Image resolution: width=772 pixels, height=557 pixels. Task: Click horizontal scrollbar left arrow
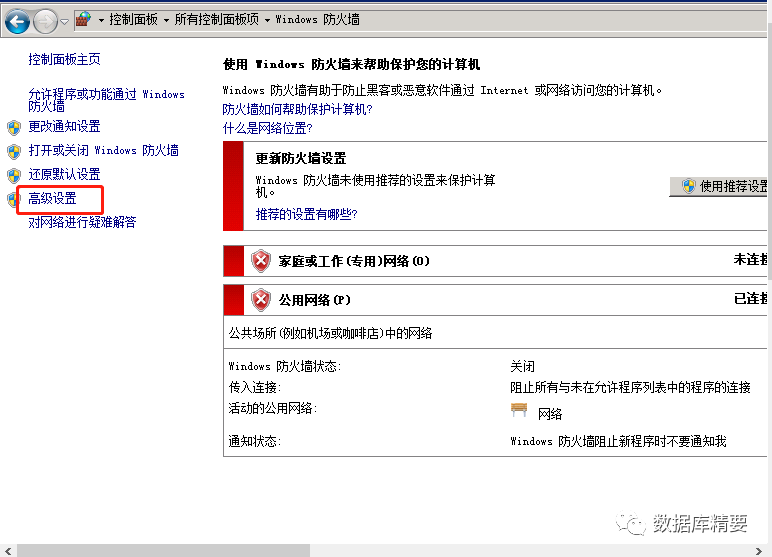(8, 551)
